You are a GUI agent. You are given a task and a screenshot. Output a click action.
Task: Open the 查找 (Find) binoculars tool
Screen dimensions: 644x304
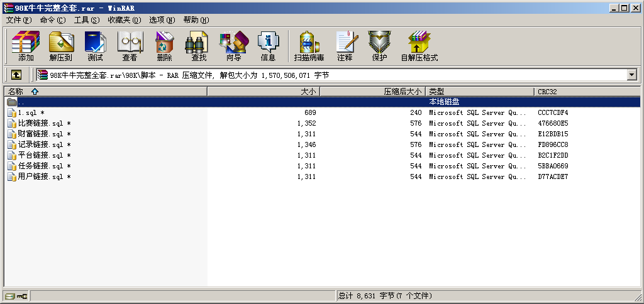click(x=199, y=46)
